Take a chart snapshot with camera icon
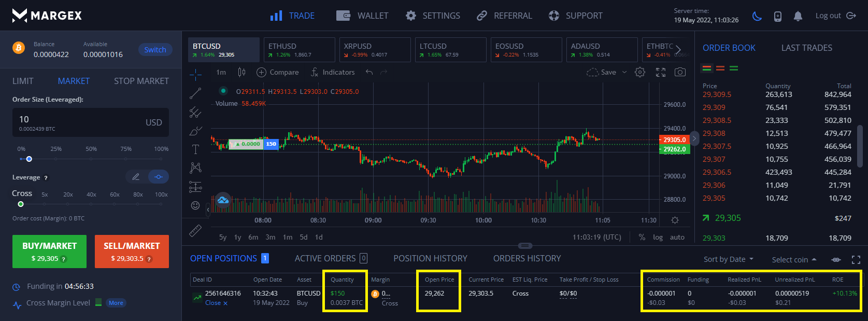 pos(680,72)
